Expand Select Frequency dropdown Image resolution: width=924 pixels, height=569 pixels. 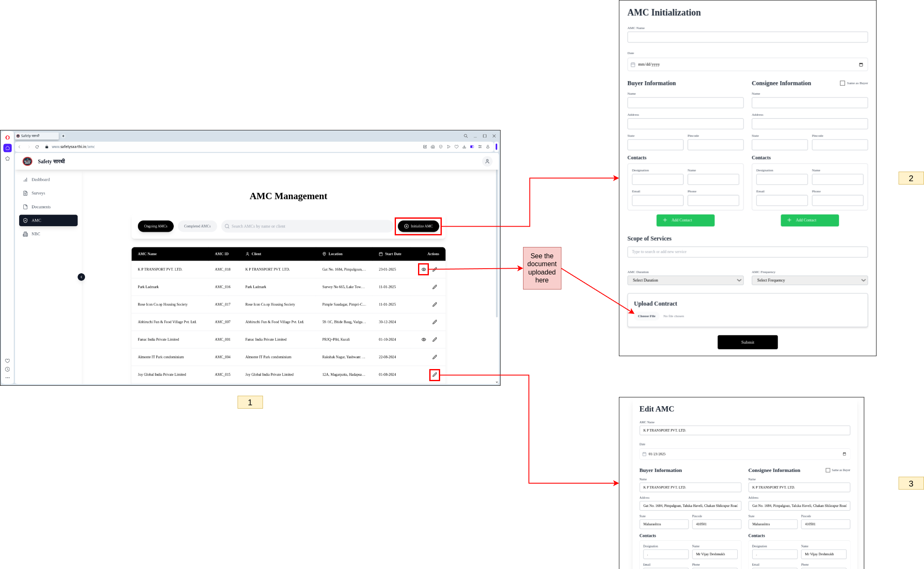coord(809,280)
